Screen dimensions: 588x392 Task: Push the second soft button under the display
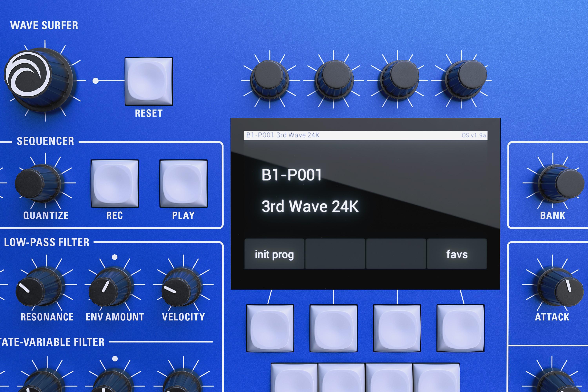tap(334, 328)
